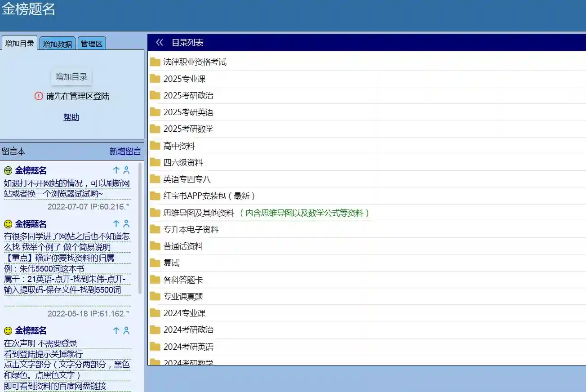586x392 pixels.
Task: Open the 思维导图及其他资料 directory
Action: click(x=199, y=213)
